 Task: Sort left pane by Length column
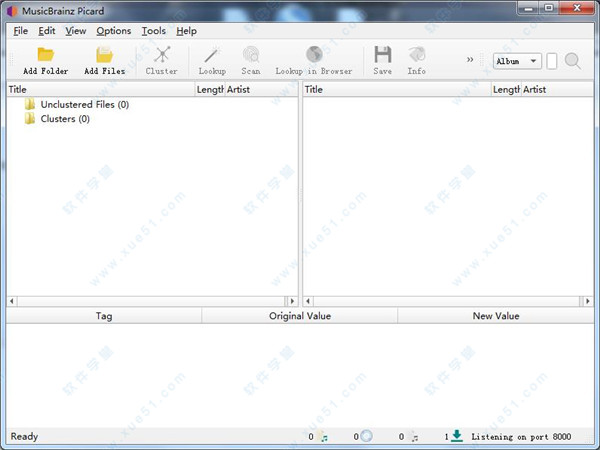[210, 90]
